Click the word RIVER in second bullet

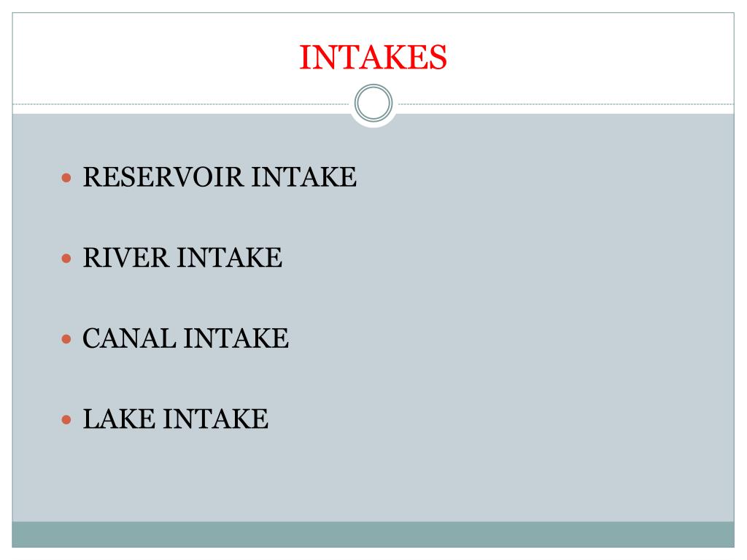coord(125,257)
